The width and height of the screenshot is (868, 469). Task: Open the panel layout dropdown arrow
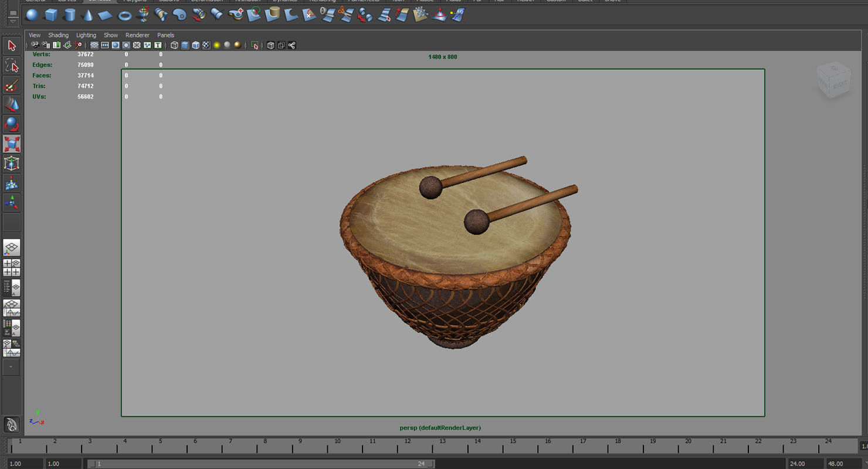point(11,367)
